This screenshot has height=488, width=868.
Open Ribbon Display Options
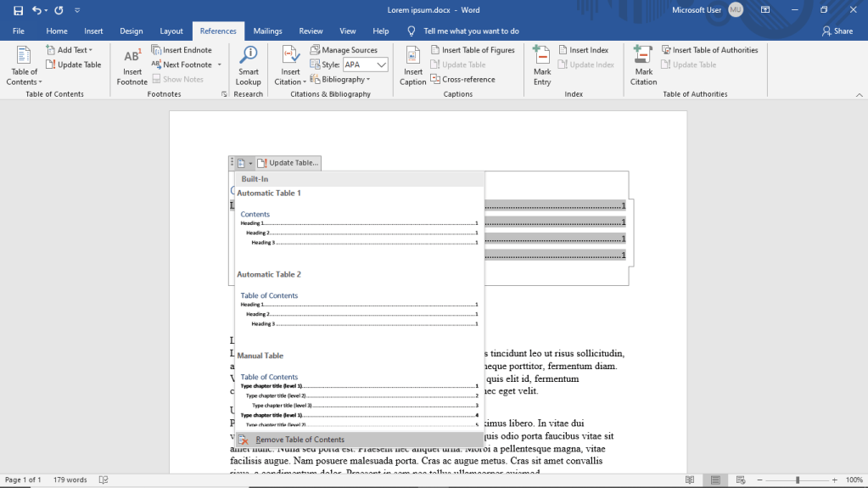pyautogui.click(x=765, y=10)
